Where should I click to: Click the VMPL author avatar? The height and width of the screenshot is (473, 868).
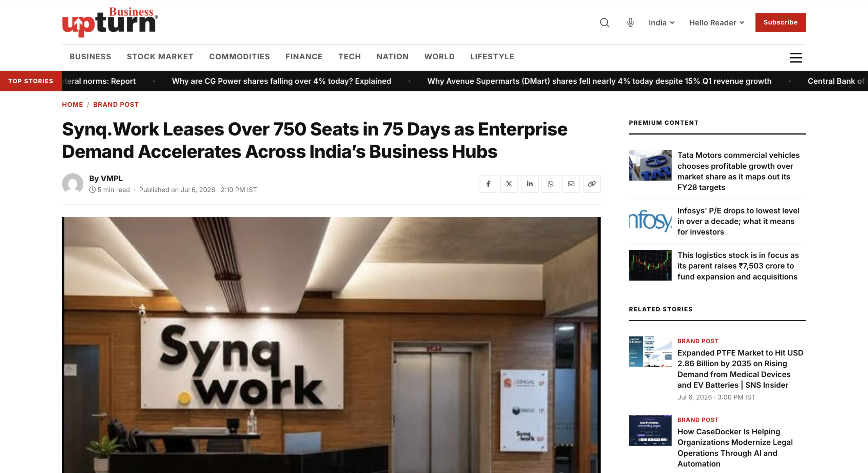point(73,184)
